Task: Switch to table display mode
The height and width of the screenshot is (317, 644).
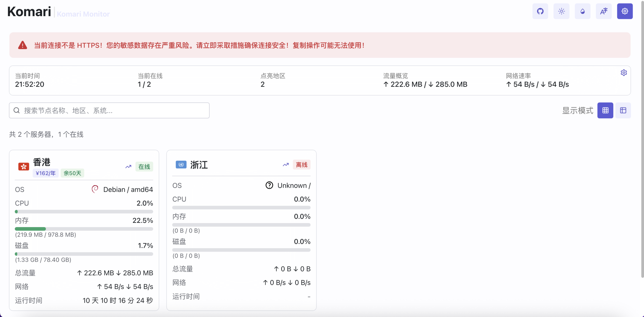Action: coord(623,110)
